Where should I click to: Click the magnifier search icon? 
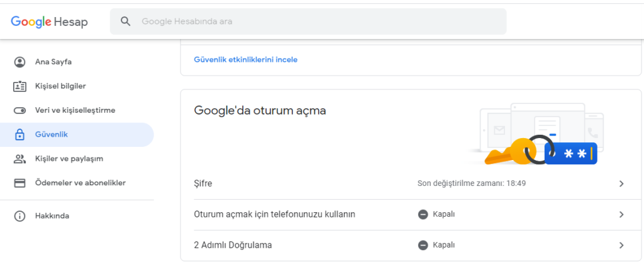(x=126, y=21)
